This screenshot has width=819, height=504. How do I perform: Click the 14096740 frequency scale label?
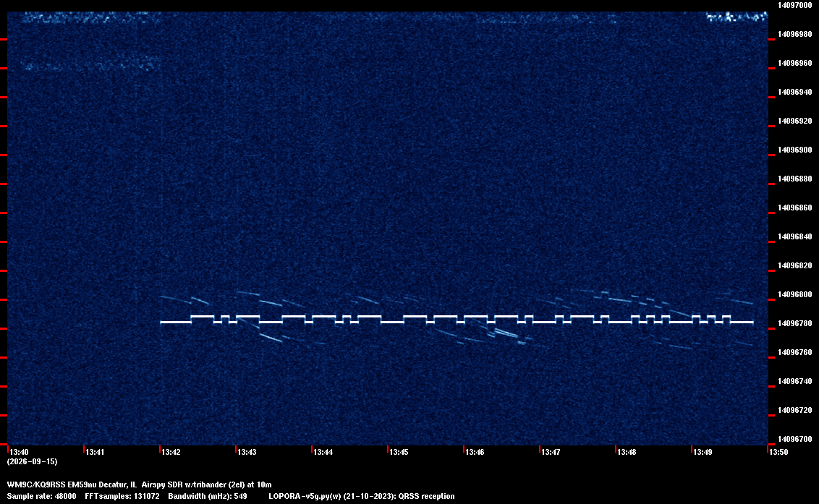[x=795, y=381]
